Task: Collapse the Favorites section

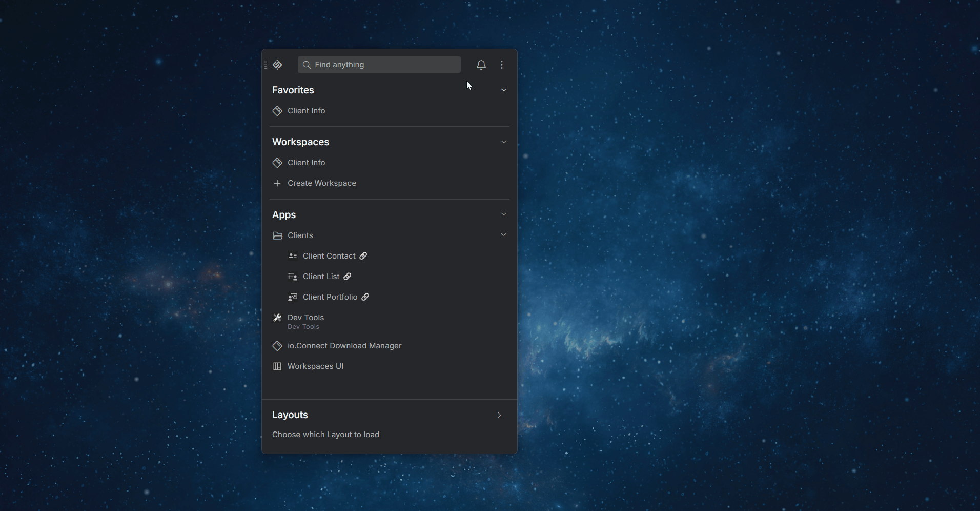Action: coord(503,90)
